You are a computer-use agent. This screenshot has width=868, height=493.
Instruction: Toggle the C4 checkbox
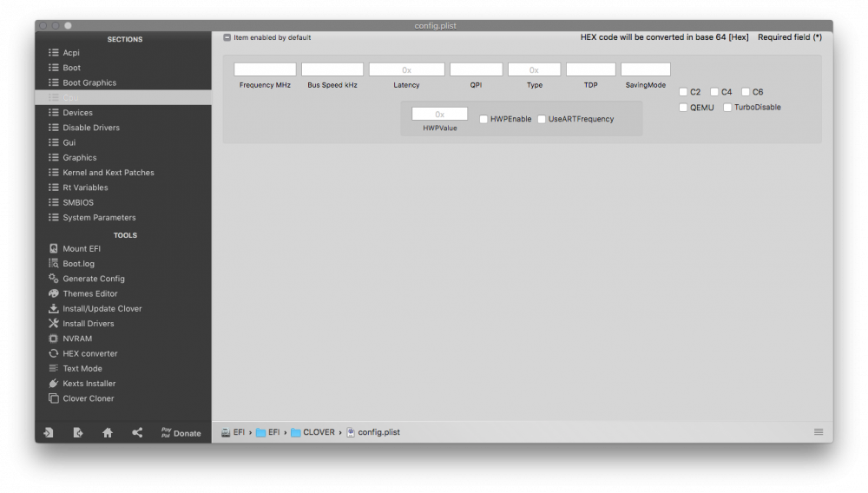pyautogui.click(x=714, y=92)
